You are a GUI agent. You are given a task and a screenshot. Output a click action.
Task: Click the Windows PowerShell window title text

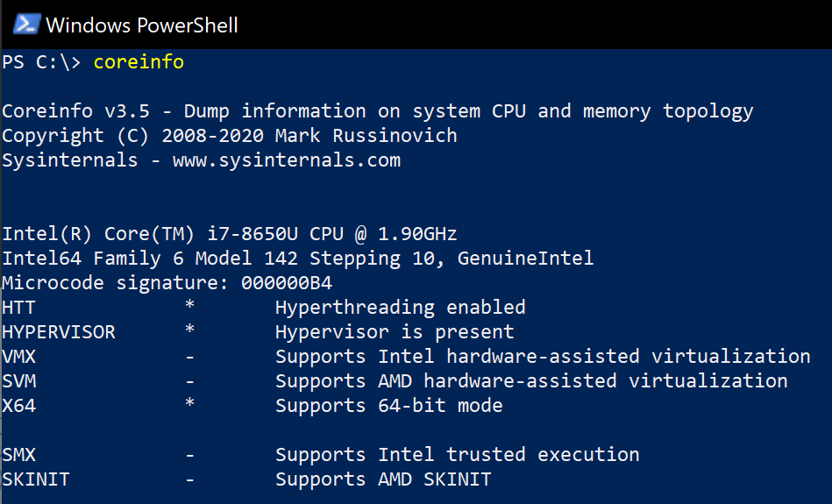click(141, 25)
